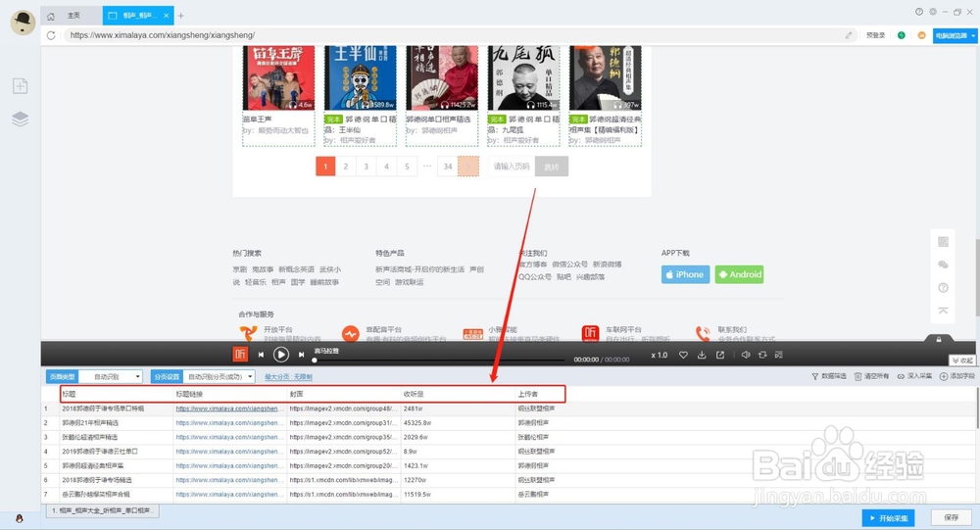Image resolution: width=980 pixels, height=530 pixels.
Task: Click the penguin icon at bottom left
Action: 20,518
